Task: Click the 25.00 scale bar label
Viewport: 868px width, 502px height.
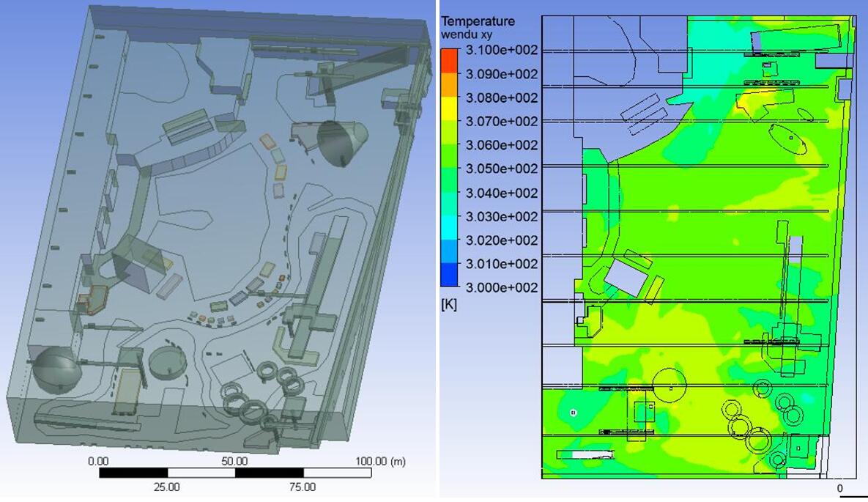Action: point(166,487)
